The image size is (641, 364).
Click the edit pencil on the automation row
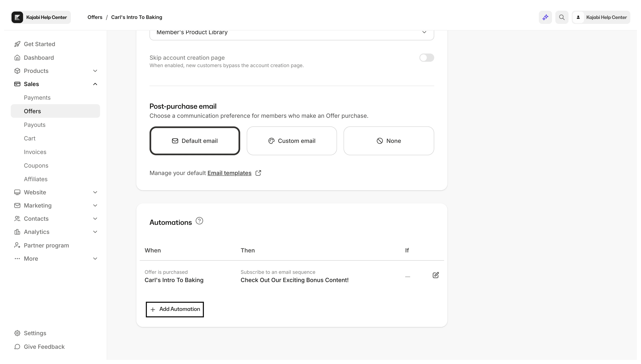pyautogui.click(x=435, y=275)
